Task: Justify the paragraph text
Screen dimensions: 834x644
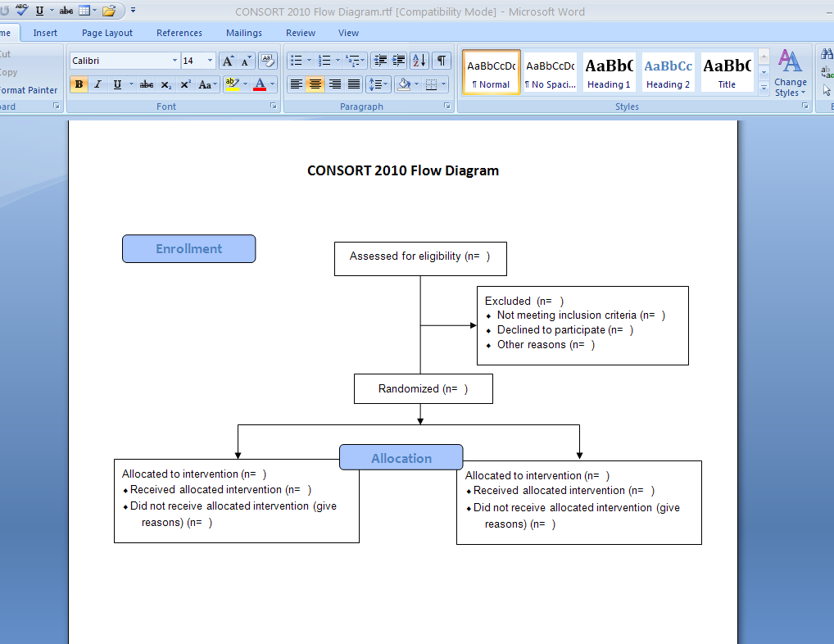Action: tap(354, 84)
